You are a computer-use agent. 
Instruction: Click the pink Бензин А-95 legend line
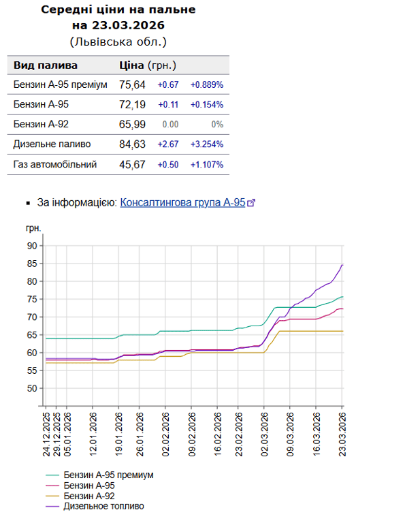52,486
